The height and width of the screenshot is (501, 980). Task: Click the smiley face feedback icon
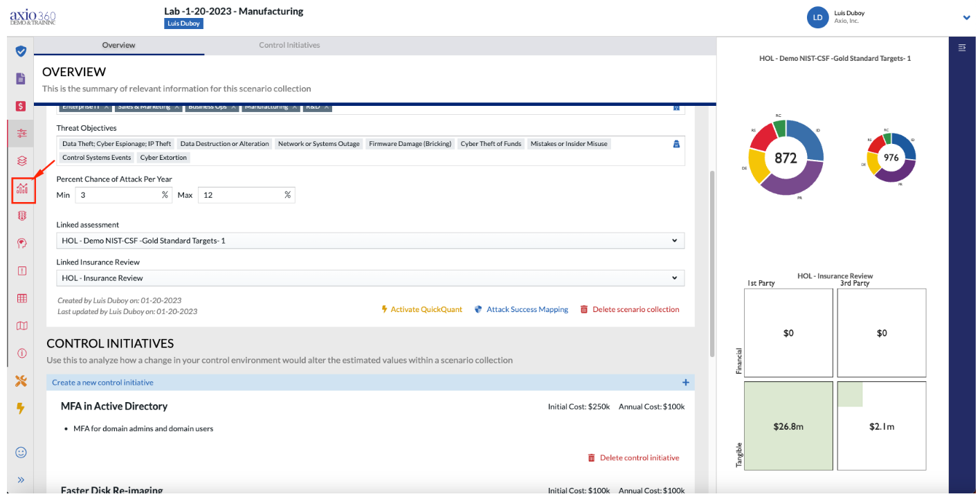[21, 452]
